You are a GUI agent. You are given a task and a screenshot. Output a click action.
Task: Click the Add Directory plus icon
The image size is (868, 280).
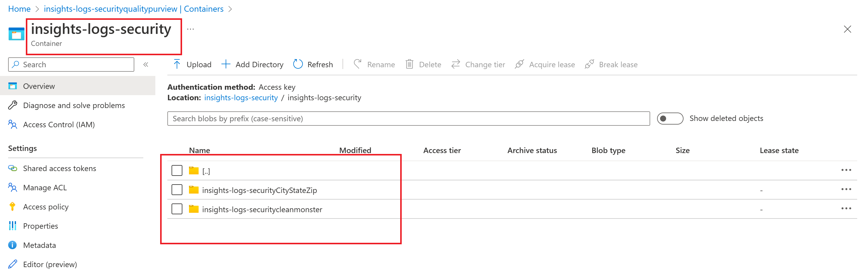(x=226, y=64)
